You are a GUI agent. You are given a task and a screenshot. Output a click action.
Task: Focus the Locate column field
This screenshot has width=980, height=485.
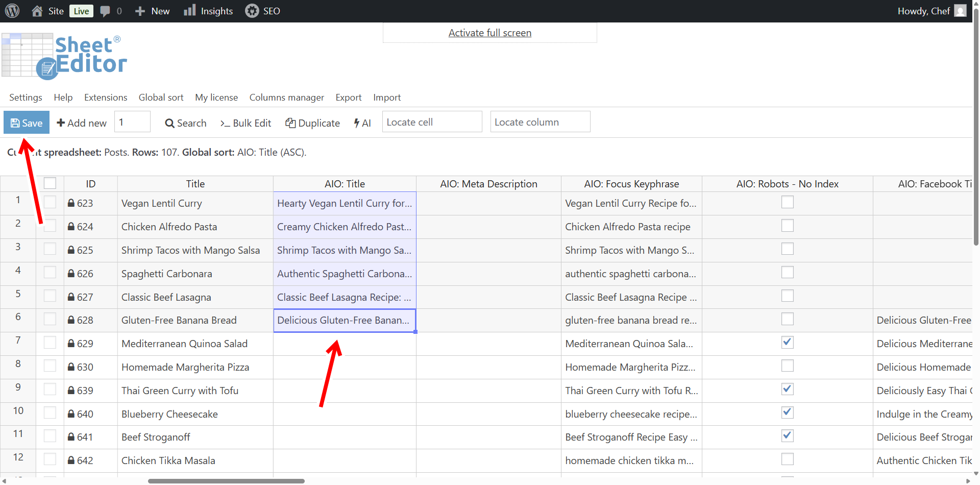(x=540, y=122)
